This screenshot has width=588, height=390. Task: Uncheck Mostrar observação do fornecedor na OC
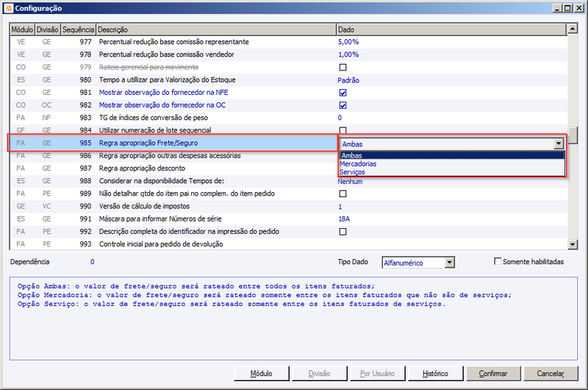[343, 105]
